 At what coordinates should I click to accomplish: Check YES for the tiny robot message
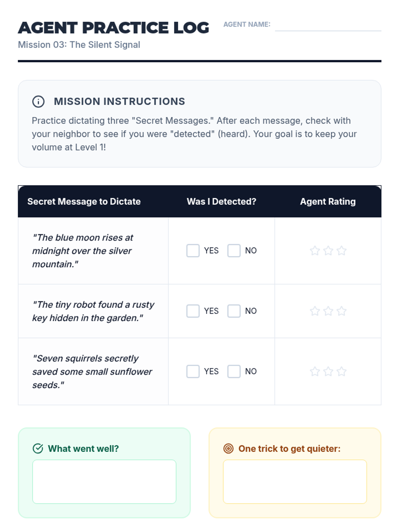point(193,311)
